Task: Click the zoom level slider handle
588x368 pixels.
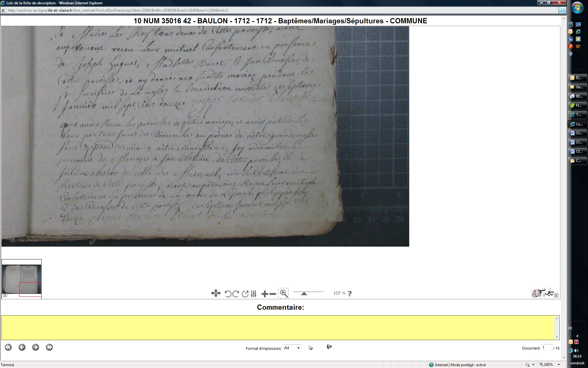Action: point(304,293)
